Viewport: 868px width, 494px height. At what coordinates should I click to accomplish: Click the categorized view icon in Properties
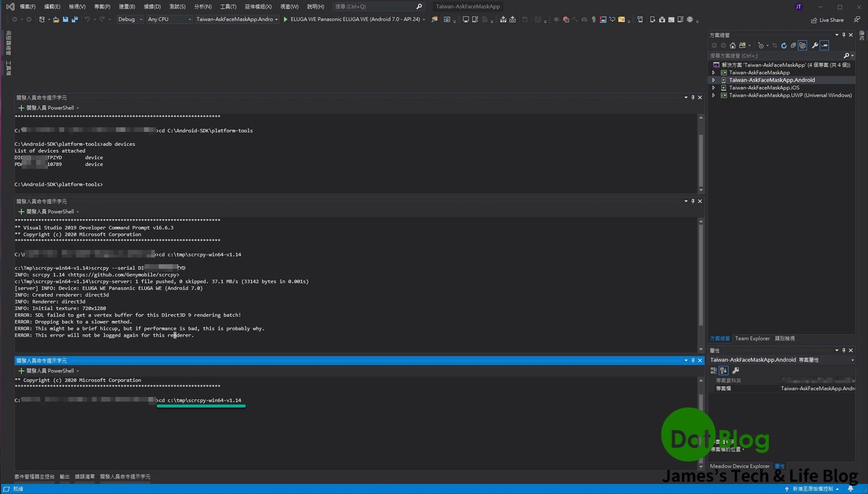point(713,370)
